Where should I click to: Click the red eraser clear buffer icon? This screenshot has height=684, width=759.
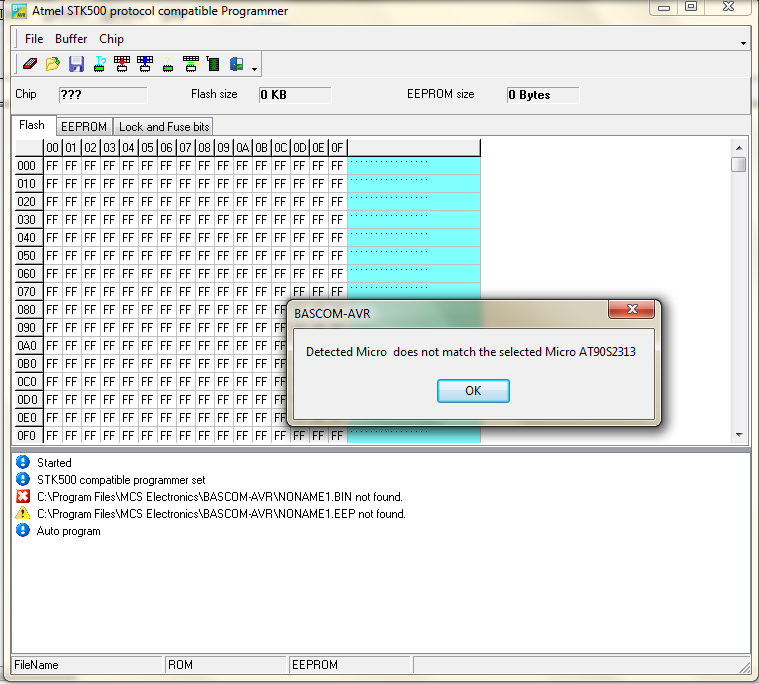30,64
